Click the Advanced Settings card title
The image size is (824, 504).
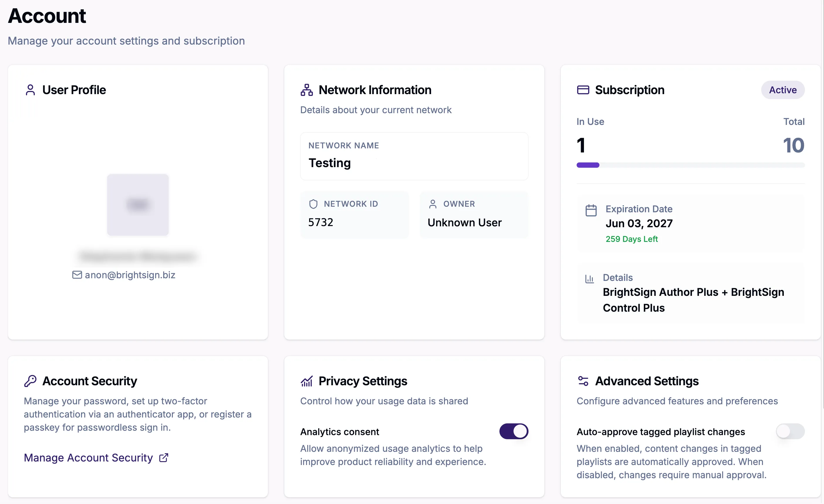click(647, 381)
